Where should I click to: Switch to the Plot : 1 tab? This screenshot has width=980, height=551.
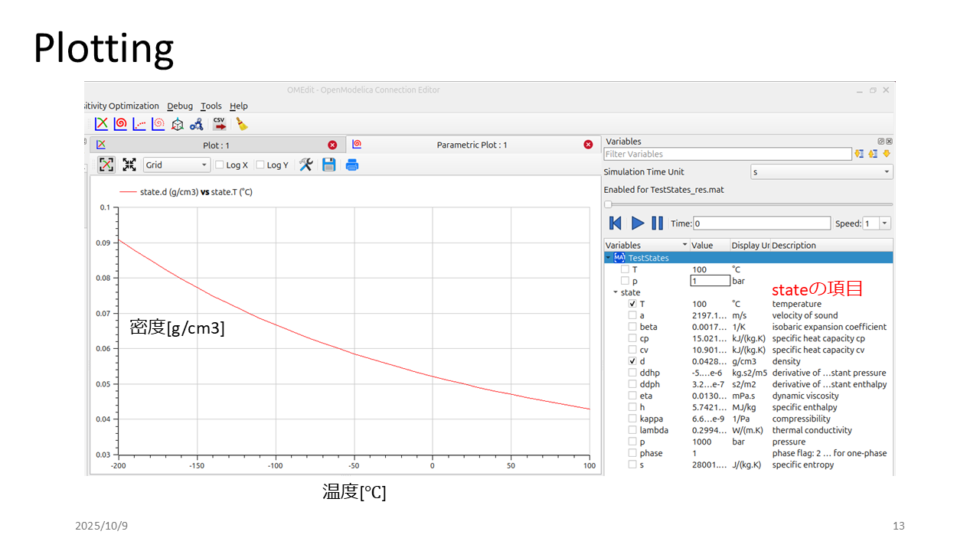click(215, 145)
